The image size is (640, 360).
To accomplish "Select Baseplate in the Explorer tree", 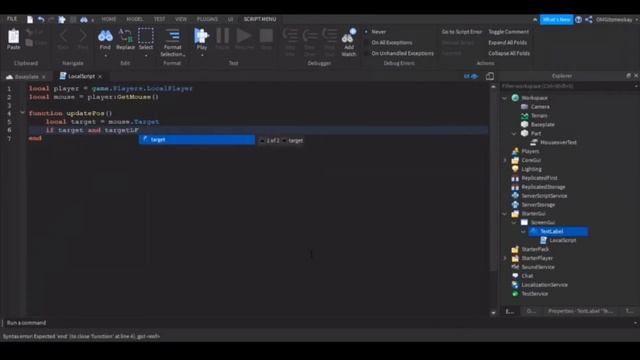I will [x=542, y=124].
